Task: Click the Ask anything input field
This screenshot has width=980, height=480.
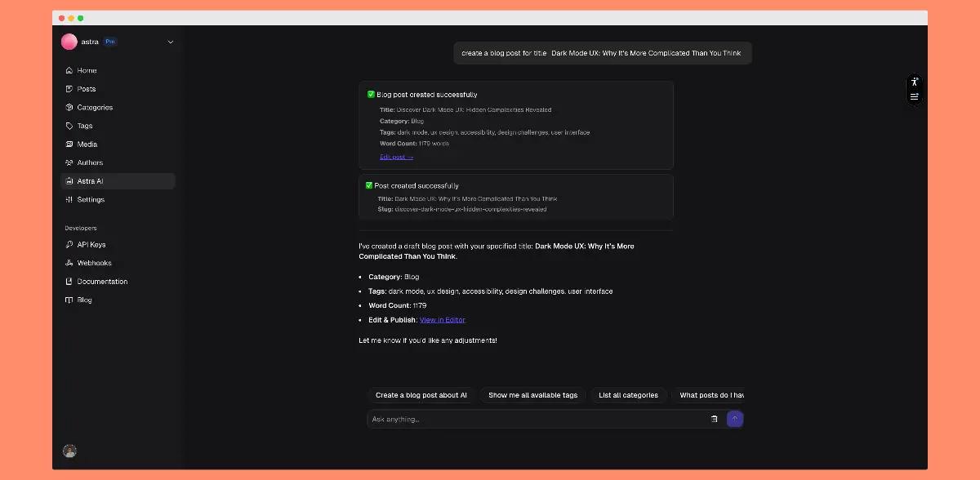Action: pos(490,418)
